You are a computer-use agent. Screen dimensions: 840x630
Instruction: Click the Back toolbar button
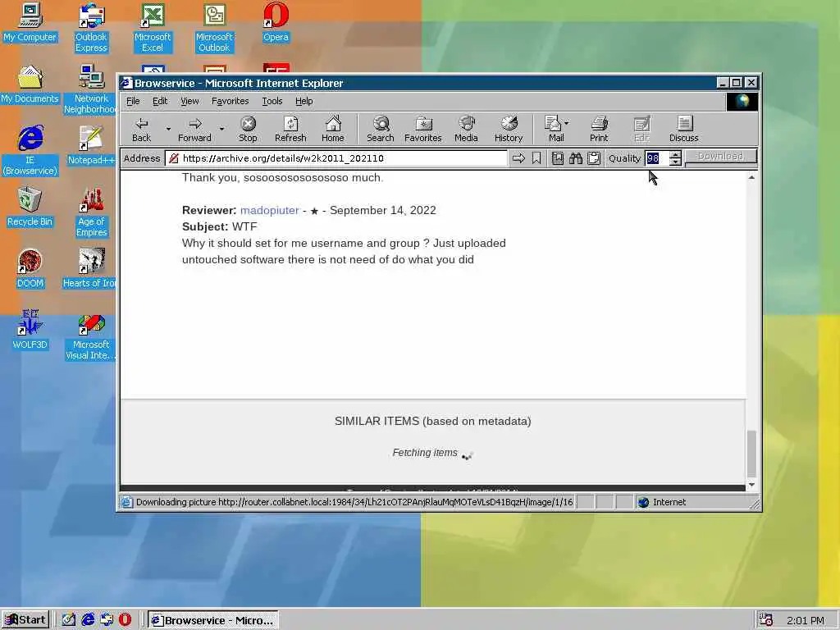[x=141, y=130]
